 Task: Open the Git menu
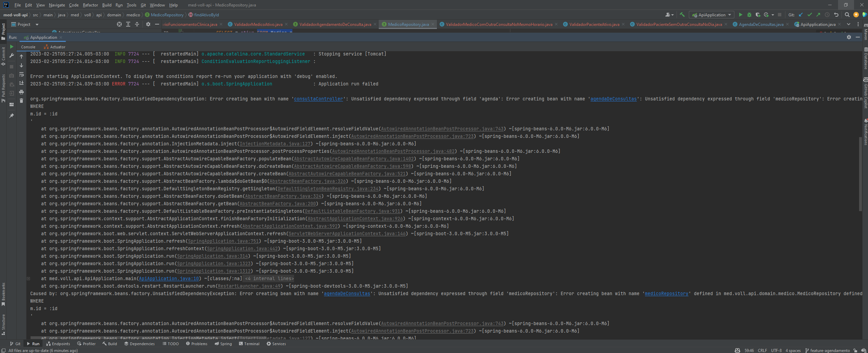[x=143, y=5]
